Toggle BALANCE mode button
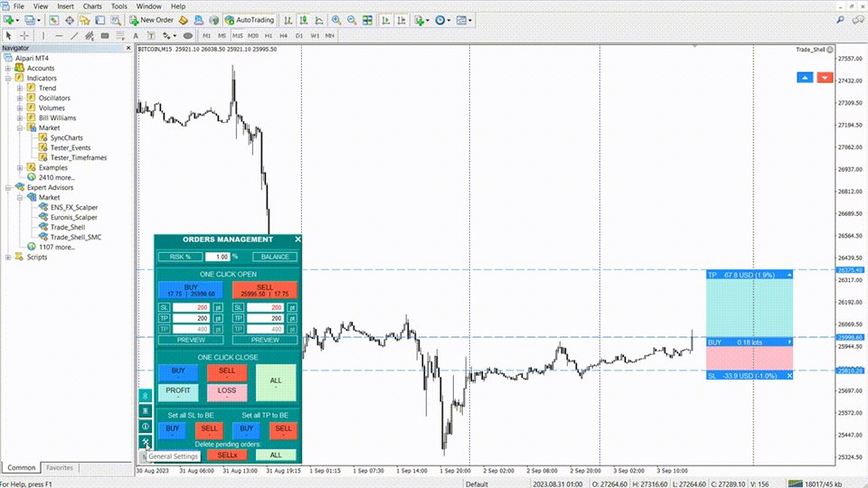Viewport: 868px width, 488px height. 275,257
